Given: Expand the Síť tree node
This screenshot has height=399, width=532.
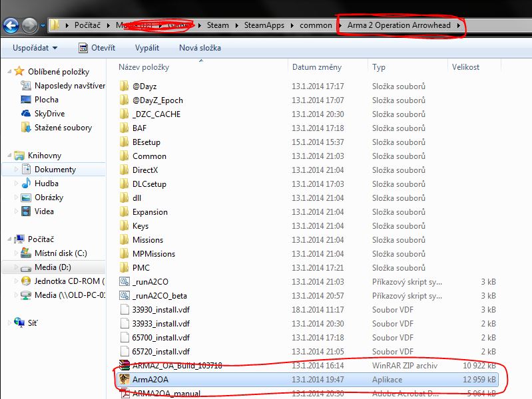Looking at the screenshot, I should [x=9, y=323].
